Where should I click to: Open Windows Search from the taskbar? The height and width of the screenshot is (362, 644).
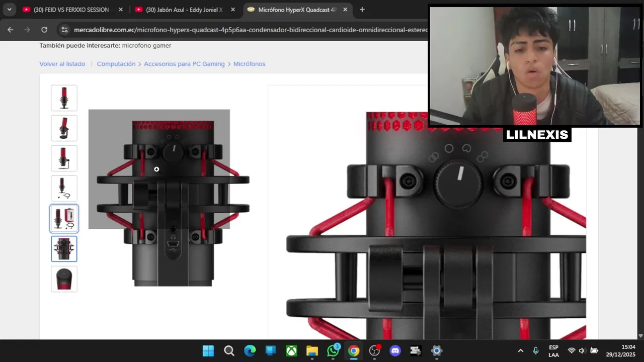(229, 351)
